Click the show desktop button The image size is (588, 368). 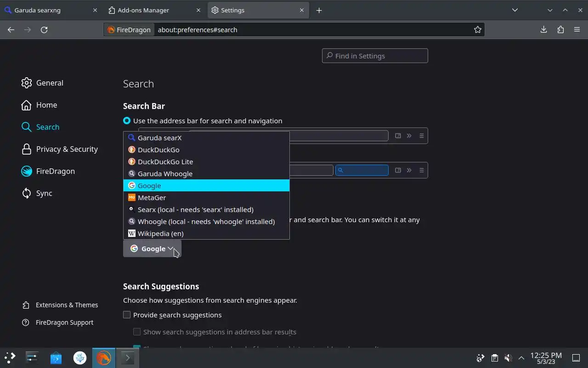coord(576,357)
